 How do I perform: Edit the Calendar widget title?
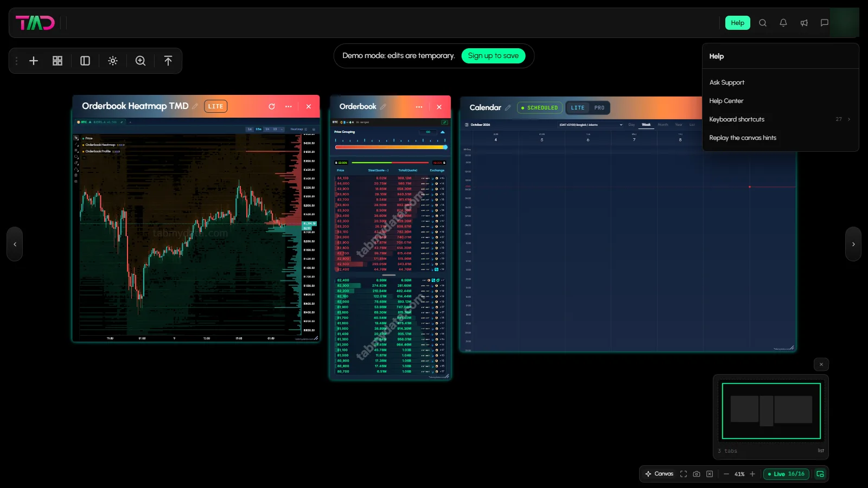(x=508, y=108)
